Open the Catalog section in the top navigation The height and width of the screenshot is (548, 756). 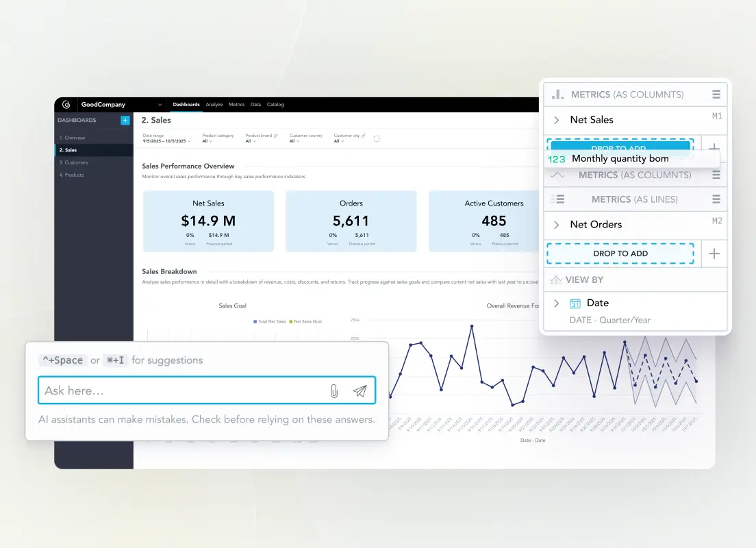point(275,104)
